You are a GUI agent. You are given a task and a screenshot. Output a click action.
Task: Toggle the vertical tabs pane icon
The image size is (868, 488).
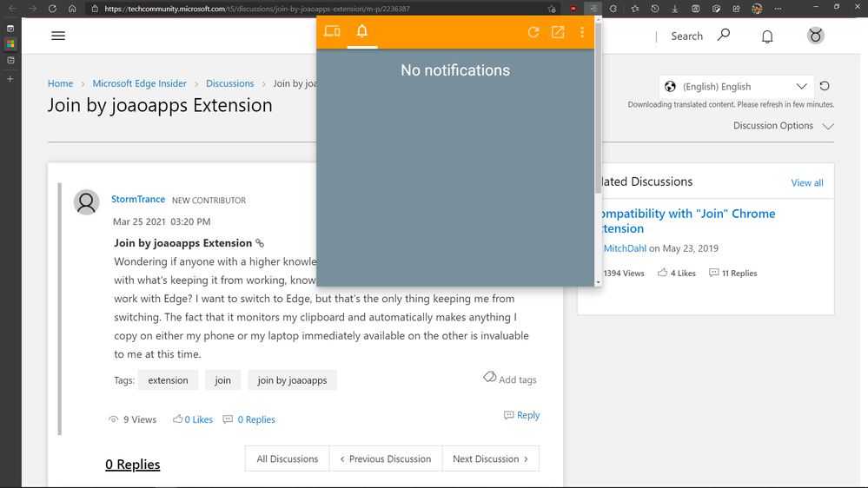tap(10, 28)
